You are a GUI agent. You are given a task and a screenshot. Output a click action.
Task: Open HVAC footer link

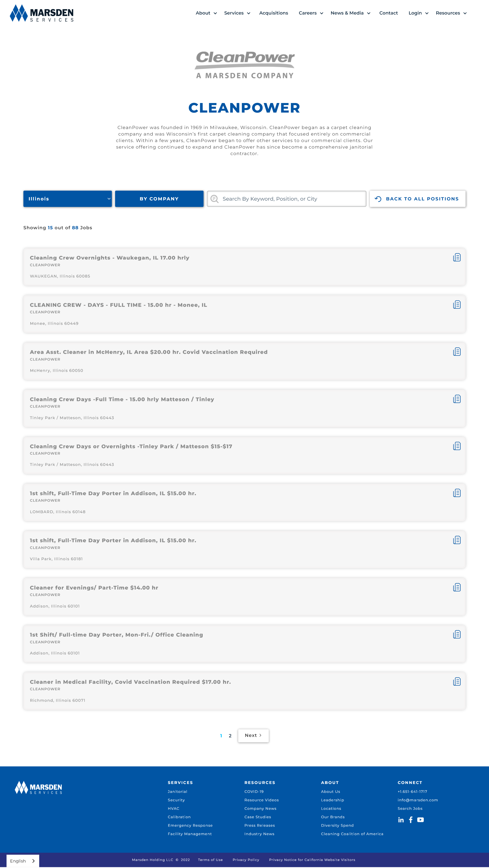pos(173,808)
